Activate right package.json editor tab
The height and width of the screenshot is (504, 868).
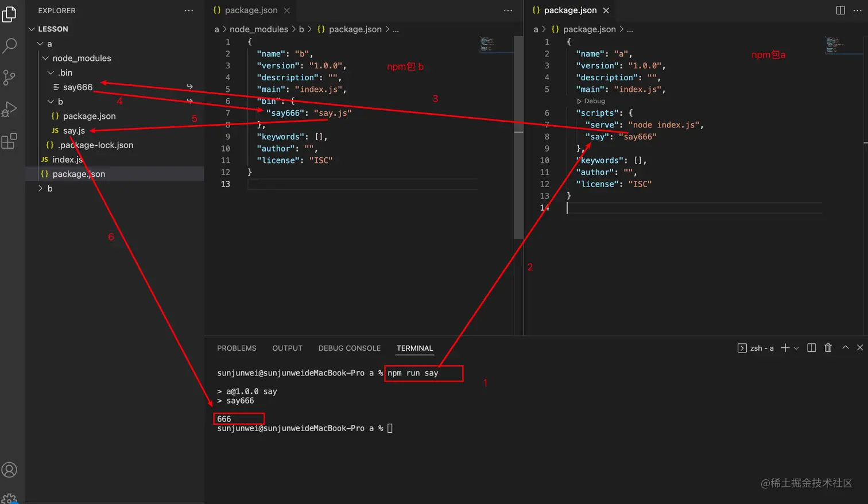click(x=570, y=10)
